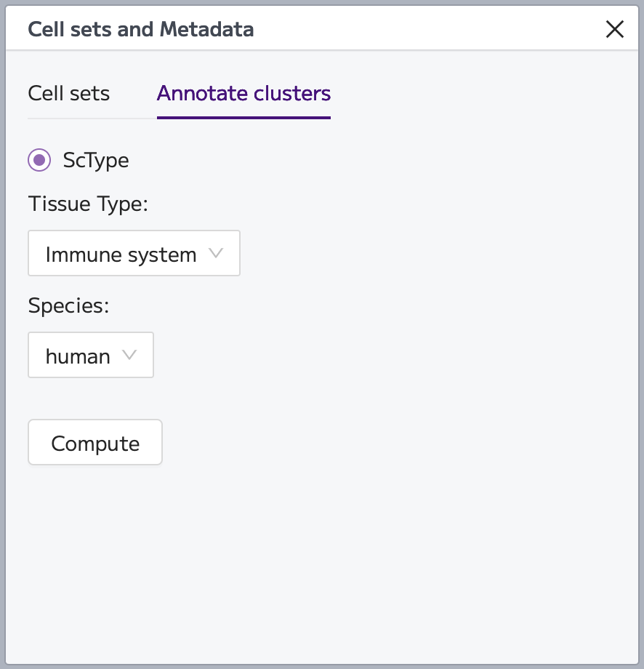Click the word human in the Species selector
This screenshot has height=669, width=644.
[x=78, y=357]
